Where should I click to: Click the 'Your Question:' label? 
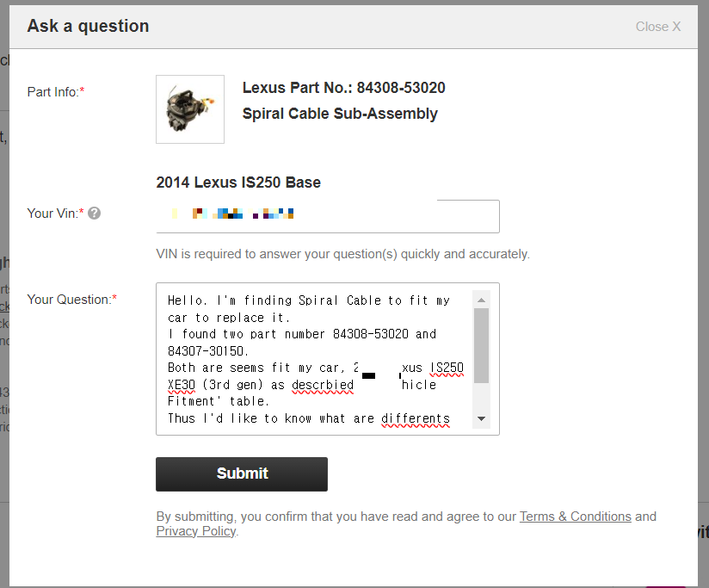(72, 300)
